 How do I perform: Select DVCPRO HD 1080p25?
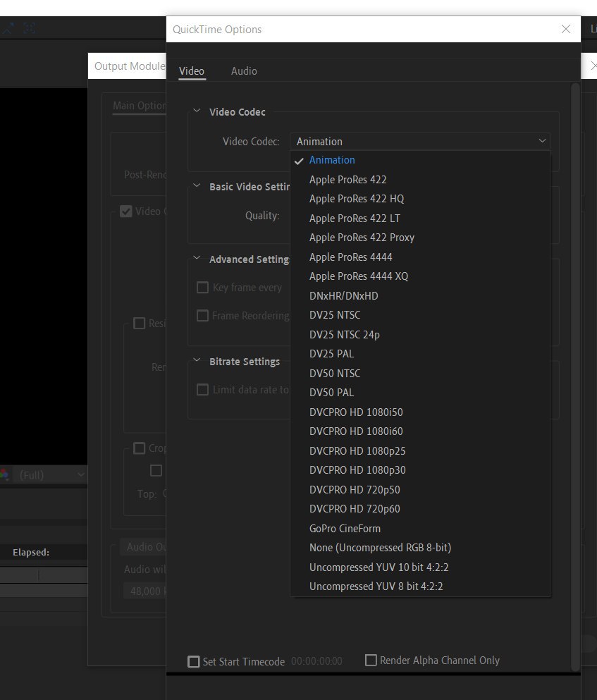pyautogui.click(x=420, y=451)
